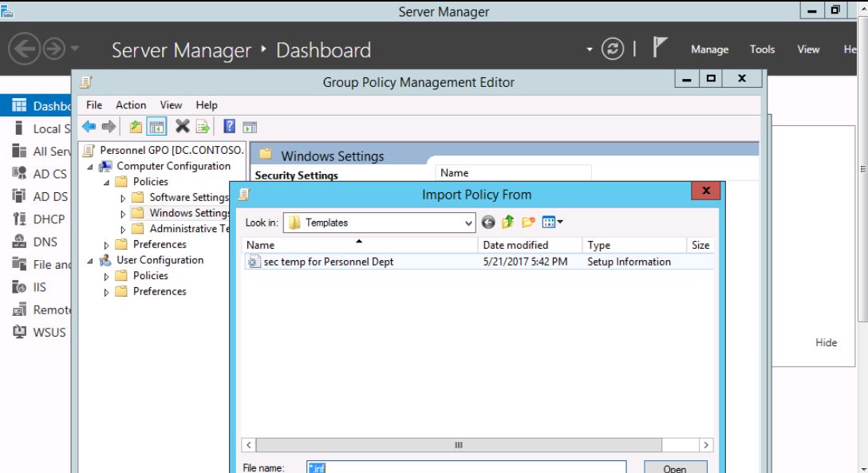Click the blue Help toolbar icon
This screenshot has height=473, width=868.
click(x=229, y=126)
